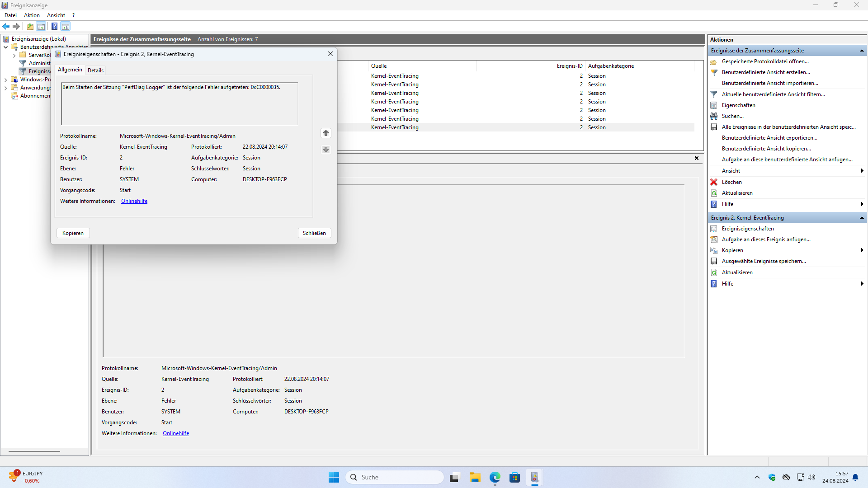Close the preview pane with X
868x488 pixels.
coord(696,158)
